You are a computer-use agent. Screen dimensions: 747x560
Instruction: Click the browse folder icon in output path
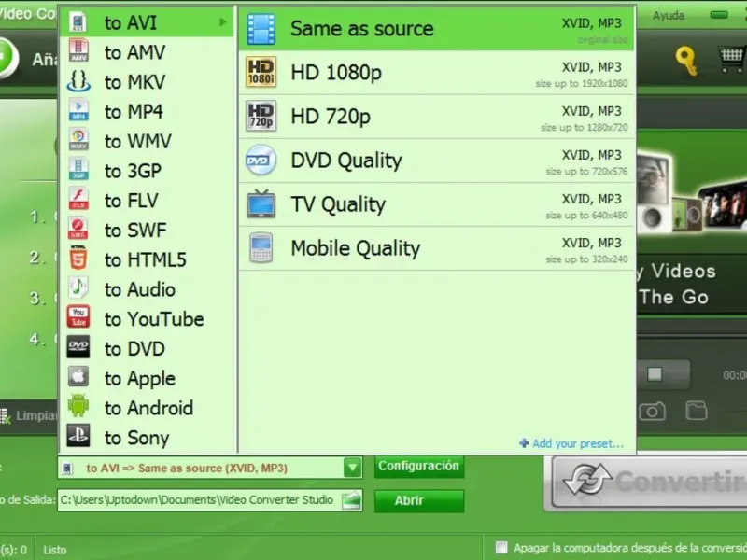[351, 500]
